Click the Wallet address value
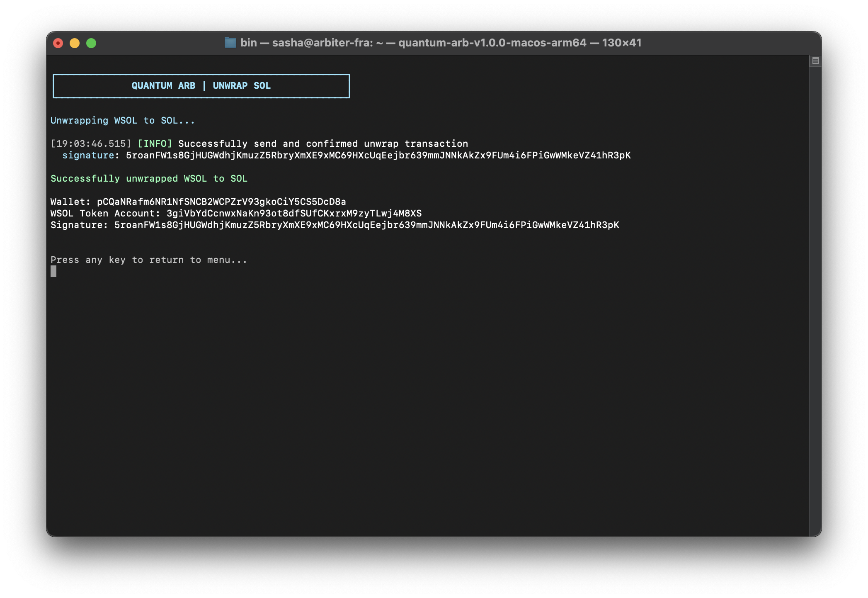 [x=221, y=202]
